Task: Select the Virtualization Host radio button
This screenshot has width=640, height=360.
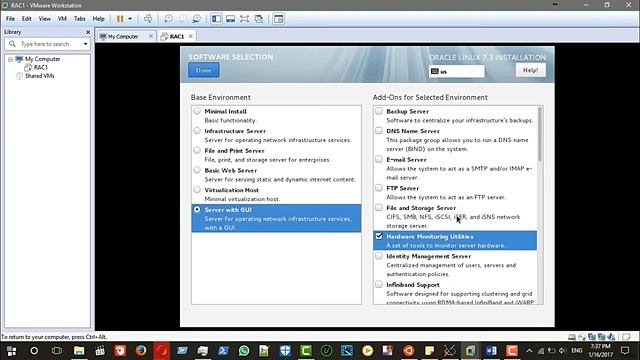Action: pos(197,189)
